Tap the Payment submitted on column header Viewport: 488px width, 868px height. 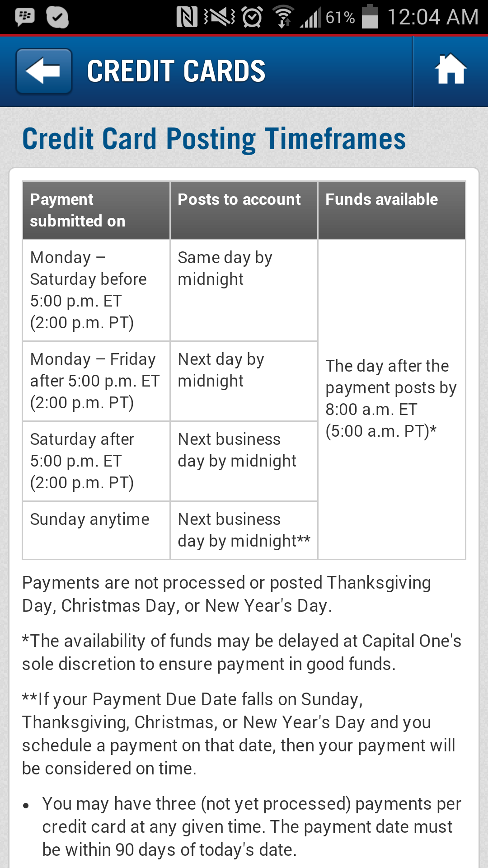point(96,210)
